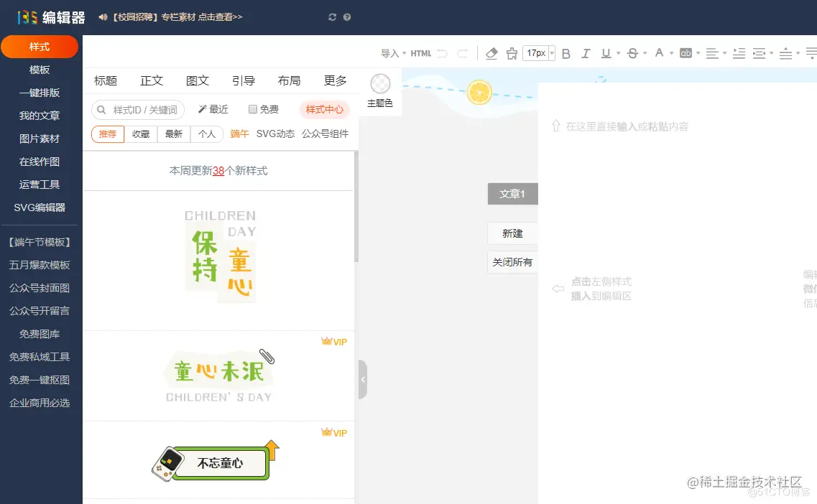Apply italic formatting
The image size is (817, 504).
pos(586,53)
